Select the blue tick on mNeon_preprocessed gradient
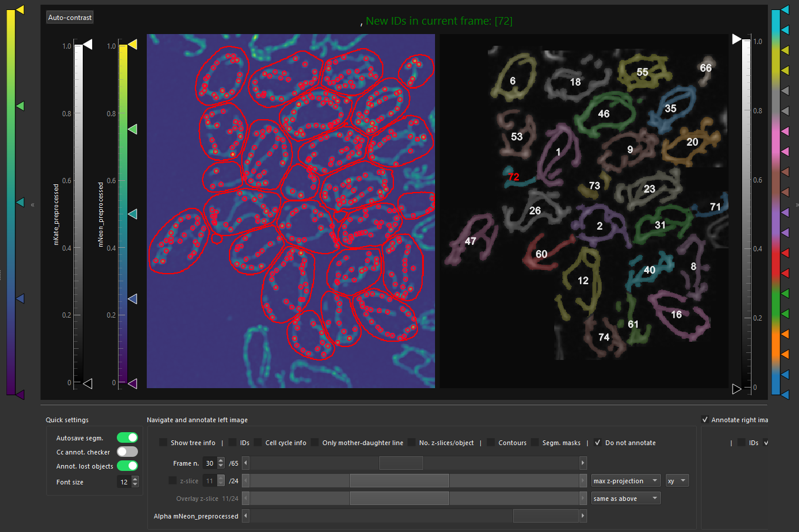Screen dimensions: 799x532 click(132, 299)
